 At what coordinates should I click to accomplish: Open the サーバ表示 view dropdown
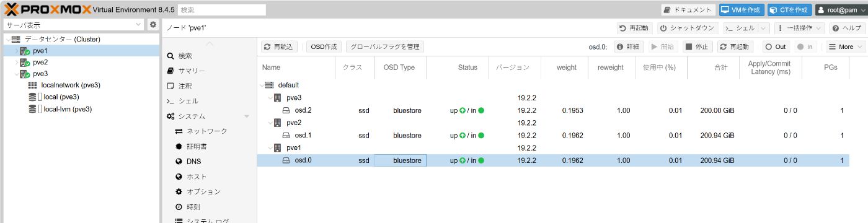pos(138,25)
